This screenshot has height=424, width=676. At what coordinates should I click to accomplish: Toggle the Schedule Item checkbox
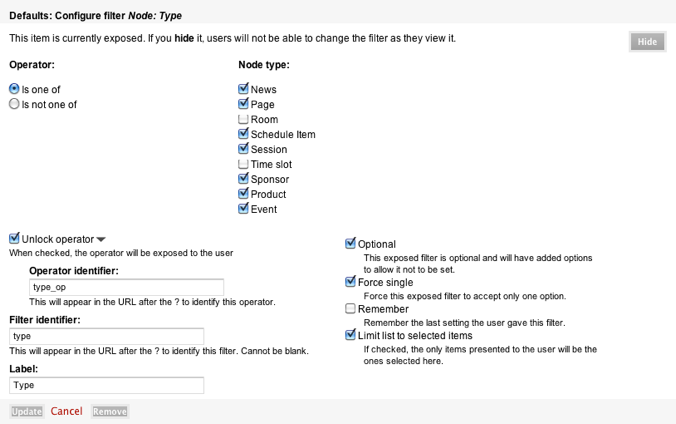[x=243, y=134]
